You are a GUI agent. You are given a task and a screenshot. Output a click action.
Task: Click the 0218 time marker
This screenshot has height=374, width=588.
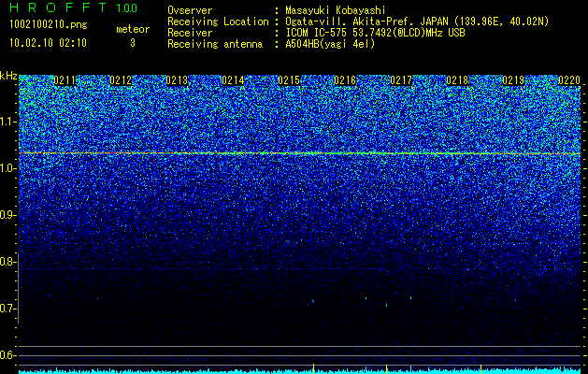pos(457,80)
